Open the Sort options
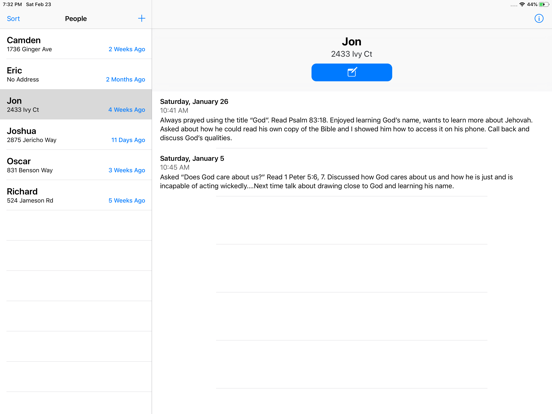552x414 pixels. [x=13, y=19]
